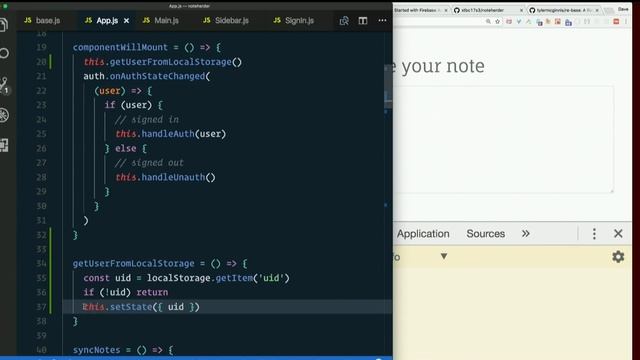Expand more DevTools tabs with double chevron

(526, 233)
